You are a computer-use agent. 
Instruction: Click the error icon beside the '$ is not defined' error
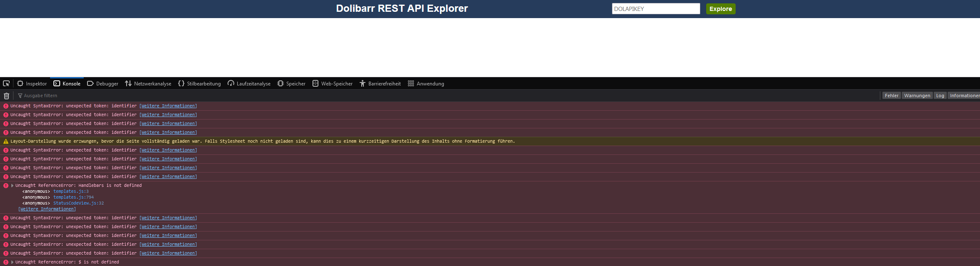click(6, 262)
